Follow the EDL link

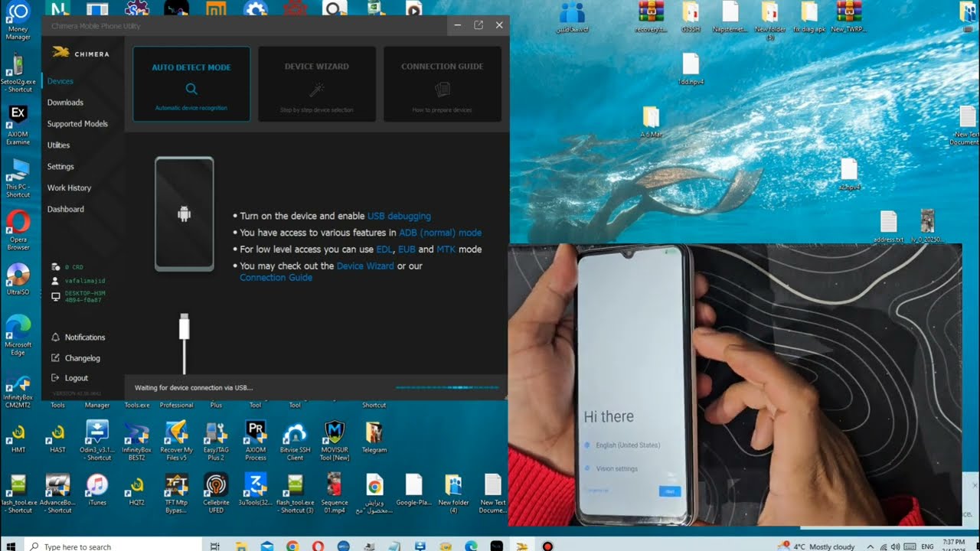point(384,249)
